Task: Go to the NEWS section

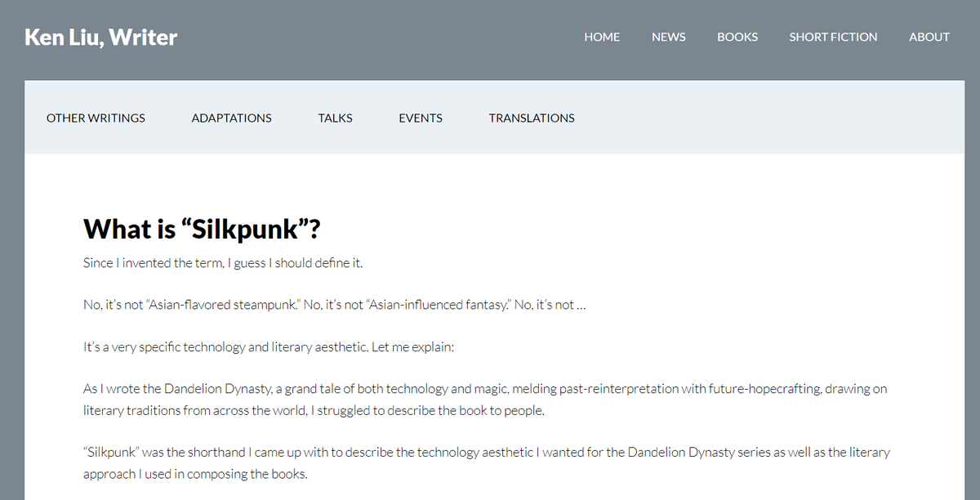Action: tap(668, 37)
